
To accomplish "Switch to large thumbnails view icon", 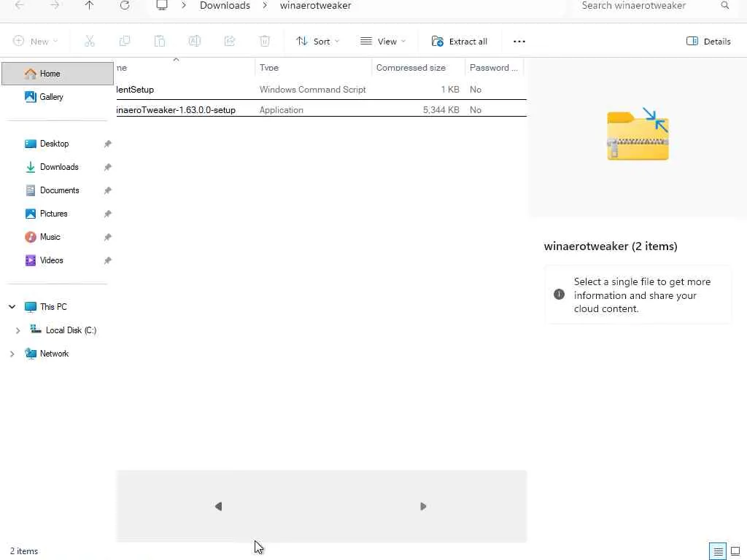I will tap(735, 551).
